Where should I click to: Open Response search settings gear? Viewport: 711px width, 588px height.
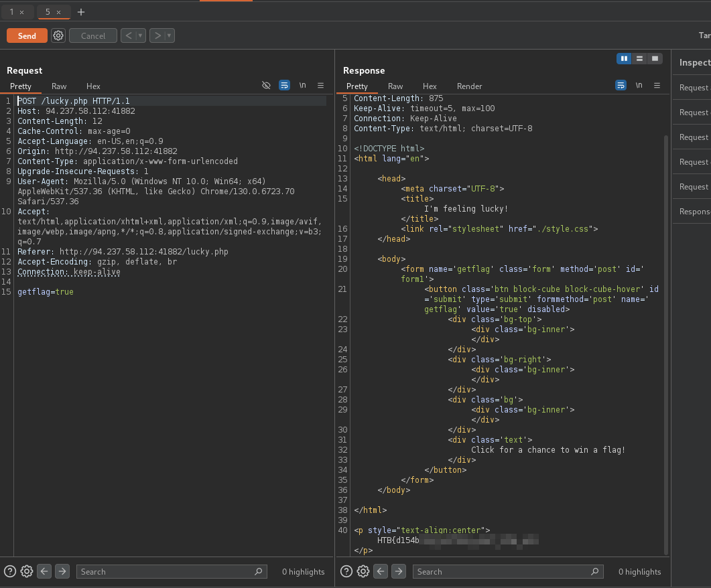363,571
